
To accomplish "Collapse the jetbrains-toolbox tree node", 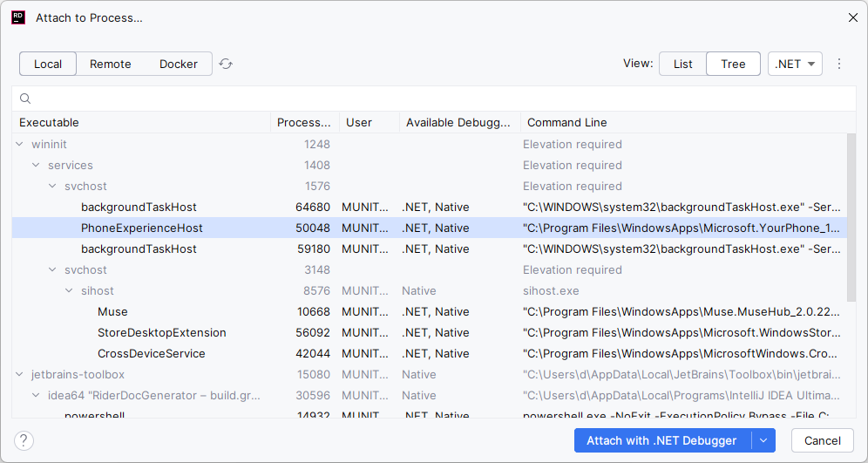I will click(x=20, y=374).
